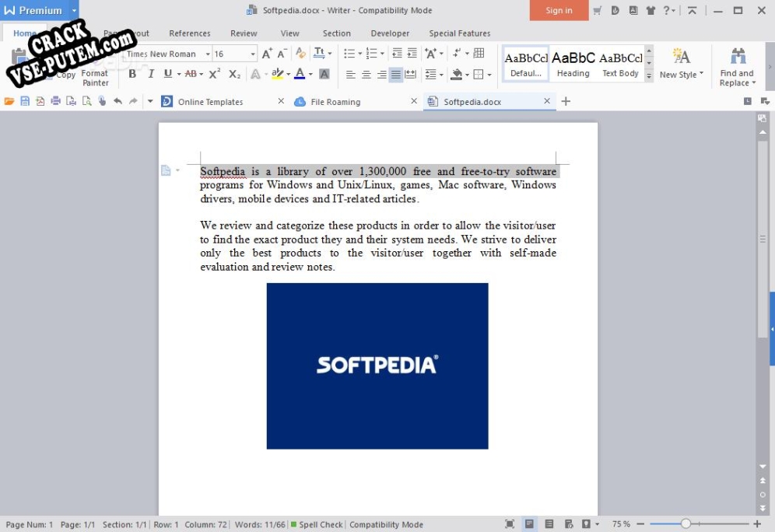Viewport: 775px width, 532px height.
Task: Open the Special Features ribbon tab
Action: coord(460,33)
